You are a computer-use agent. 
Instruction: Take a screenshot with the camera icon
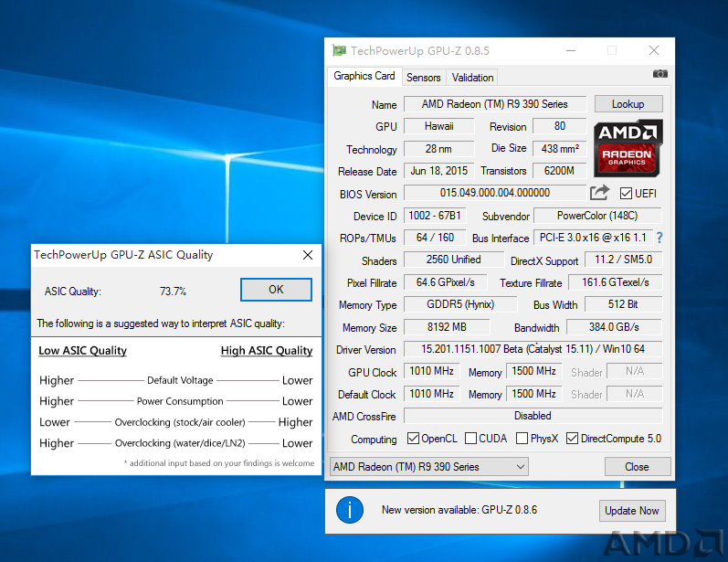coord(659,74)
